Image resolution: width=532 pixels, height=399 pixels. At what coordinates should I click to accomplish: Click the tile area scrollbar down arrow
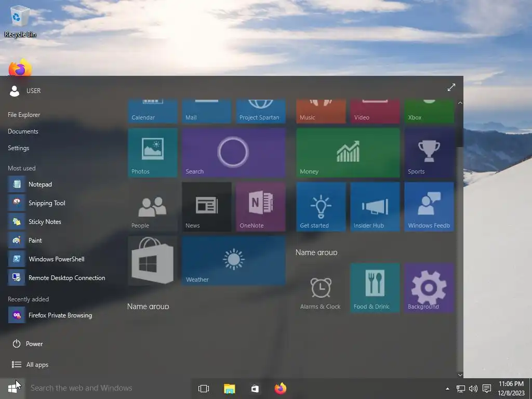[x=460, y=375]
